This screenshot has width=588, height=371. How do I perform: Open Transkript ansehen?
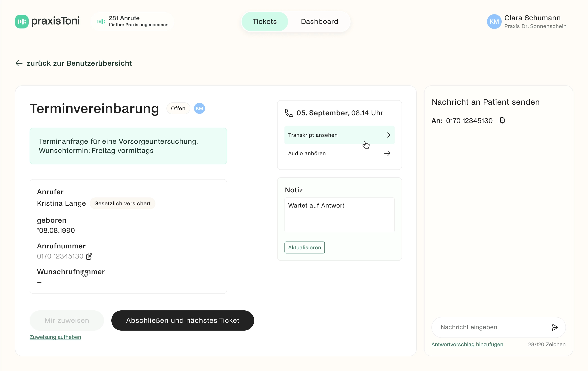point(339,135)
